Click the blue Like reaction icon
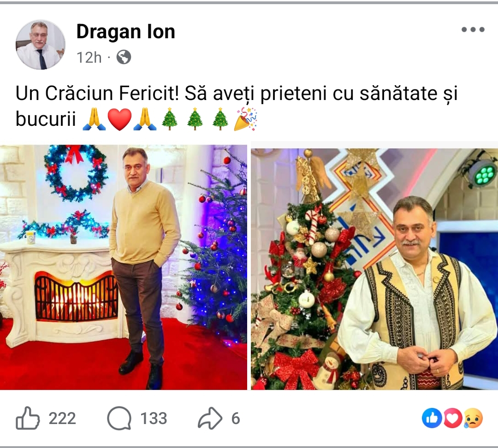The height and width of the screenshot is (448, 498). point(432,418)
